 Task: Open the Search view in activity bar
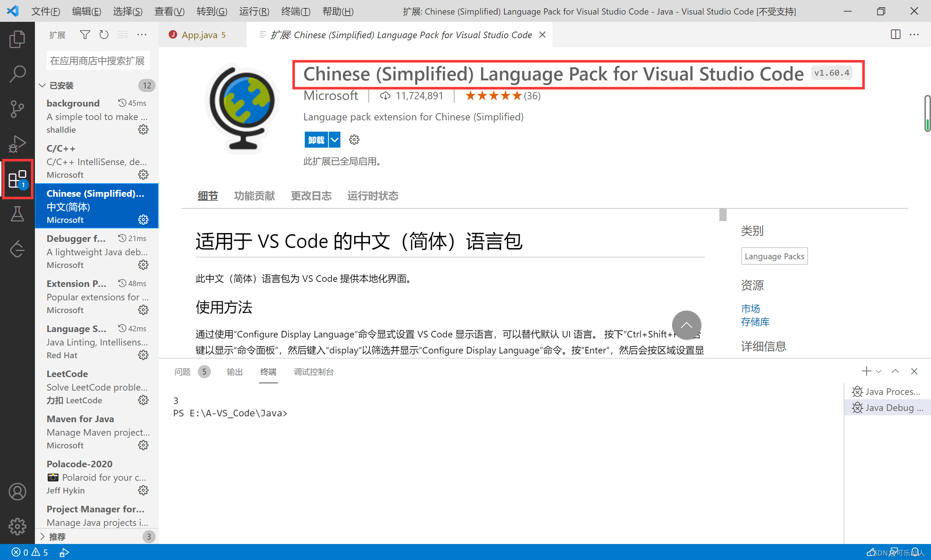(17, 74)
